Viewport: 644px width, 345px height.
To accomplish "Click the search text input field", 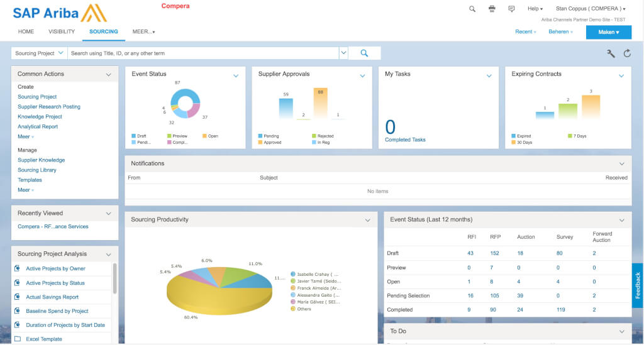I will 203,53.
